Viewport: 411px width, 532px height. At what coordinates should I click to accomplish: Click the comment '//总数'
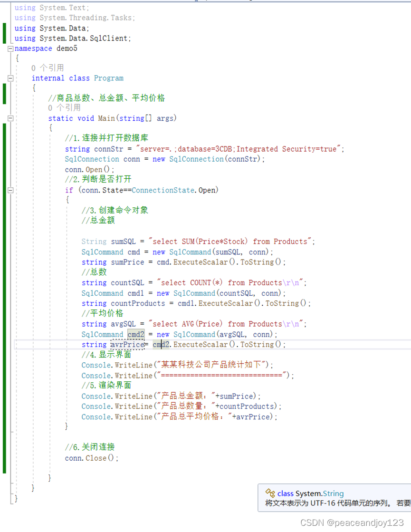pos(94,272)
